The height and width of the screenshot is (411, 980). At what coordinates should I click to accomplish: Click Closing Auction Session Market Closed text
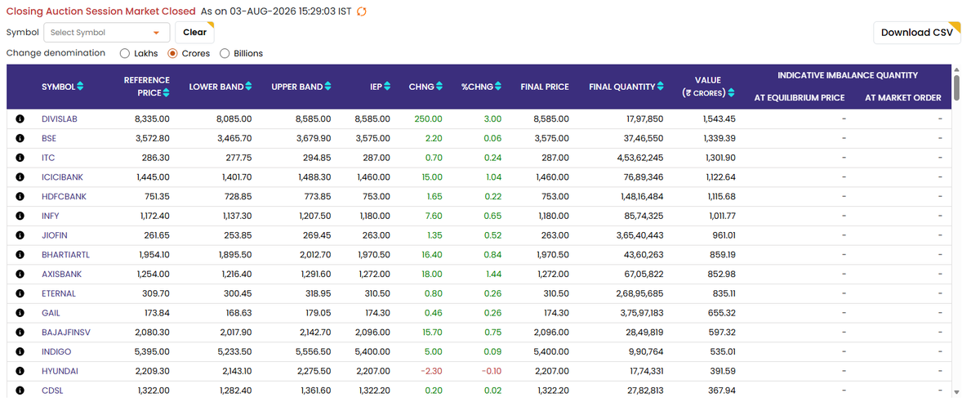(101, 11)
